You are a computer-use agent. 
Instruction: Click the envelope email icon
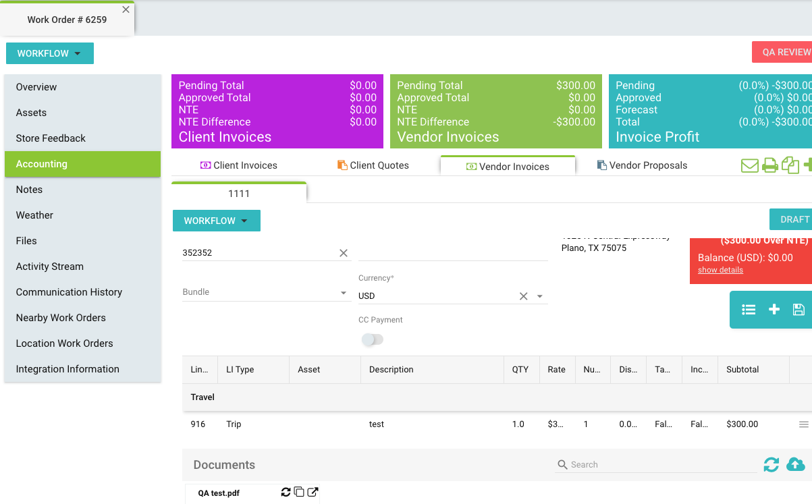click(x=749, y=165)
